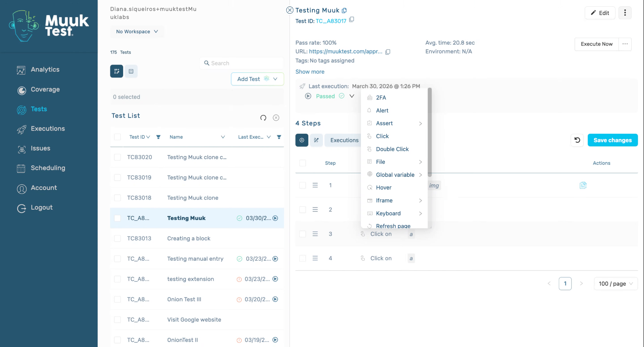Open the muuktest.com URL link
This screenshot has height=347, width=644.
(345, 52)
